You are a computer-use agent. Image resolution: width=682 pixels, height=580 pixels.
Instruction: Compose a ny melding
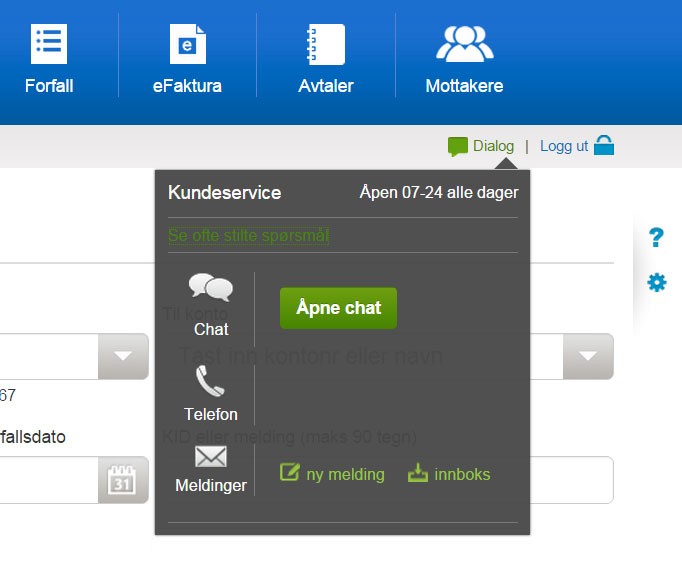332,474
